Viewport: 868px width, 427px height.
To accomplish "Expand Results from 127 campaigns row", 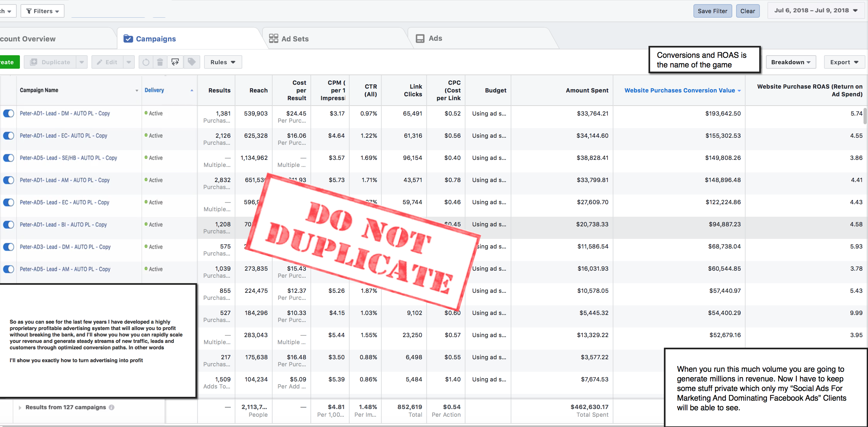I will [20, 407].
